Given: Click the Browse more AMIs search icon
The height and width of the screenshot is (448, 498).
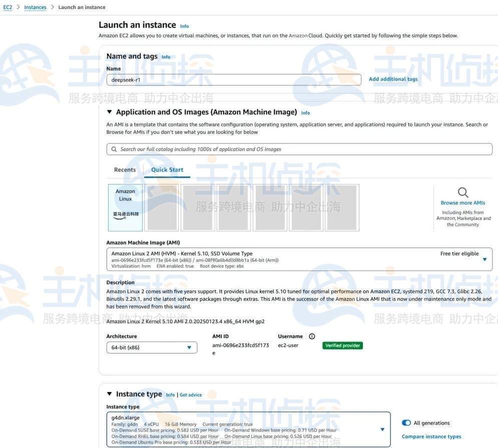Looking at the screenshot, I should tap(462, 192).
